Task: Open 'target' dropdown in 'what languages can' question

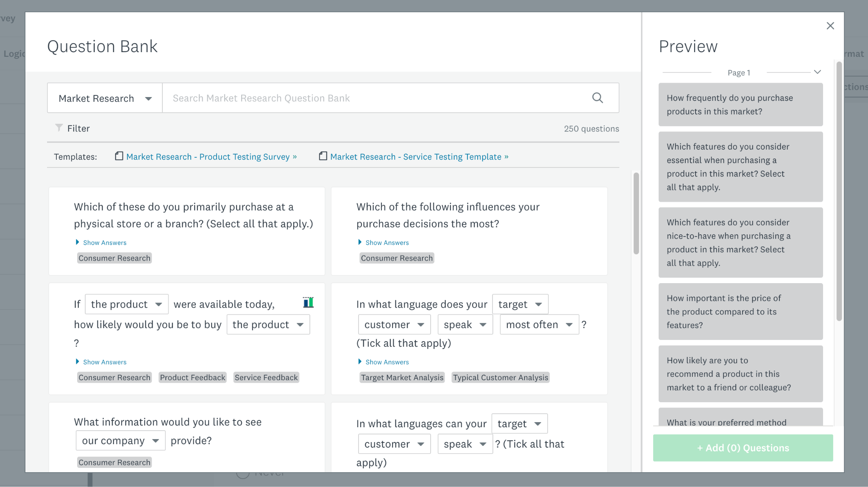Action: point(520,424)
